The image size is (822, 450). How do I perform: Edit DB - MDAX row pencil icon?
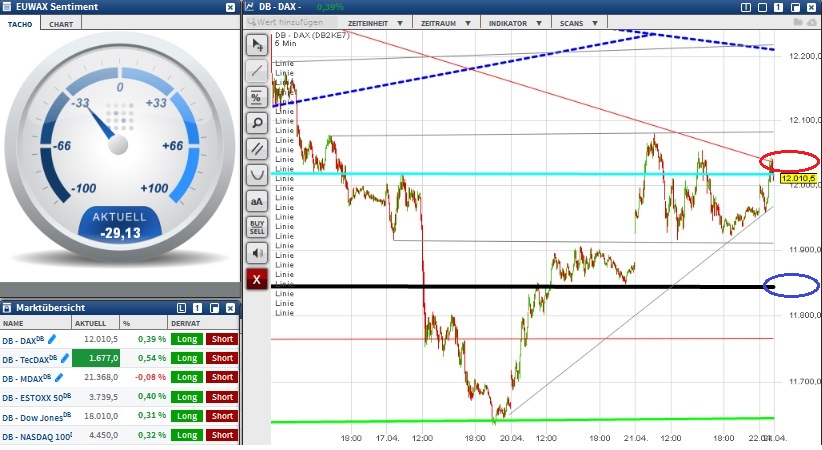(59, 377)
